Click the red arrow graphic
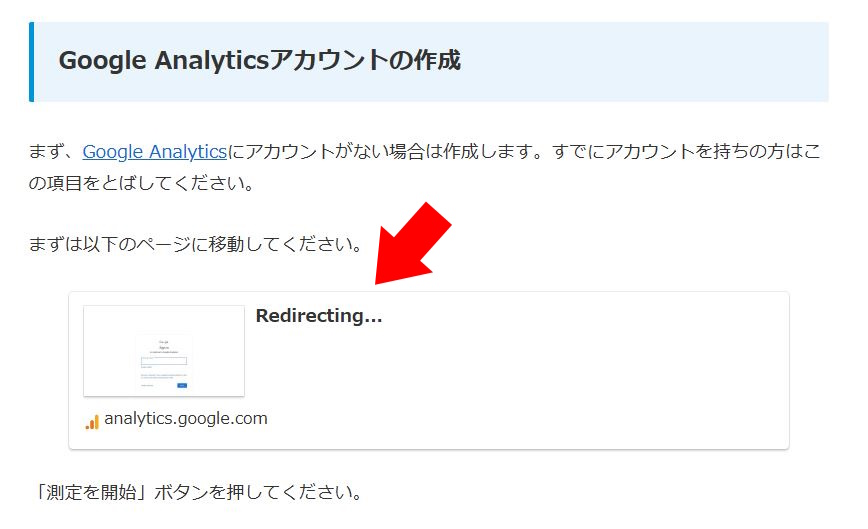Viewport: 868px width, 529px height. point(413,243)
